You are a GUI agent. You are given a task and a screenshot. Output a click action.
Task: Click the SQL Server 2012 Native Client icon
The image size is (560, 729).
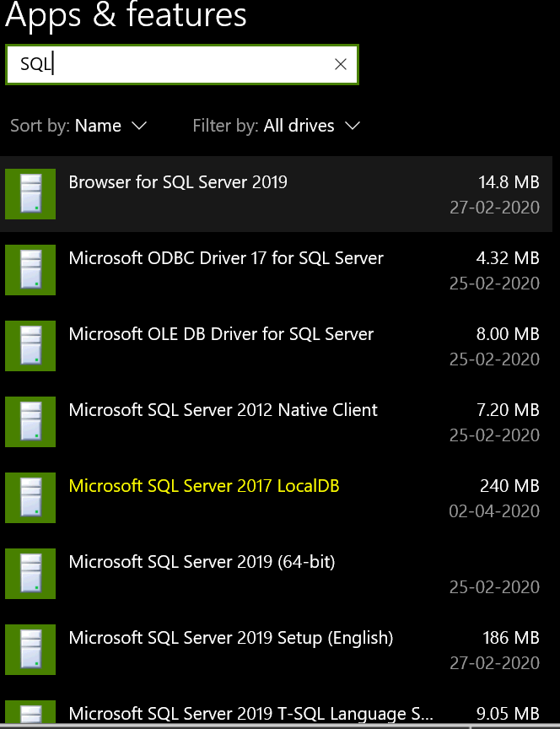(x=30, y=422)
